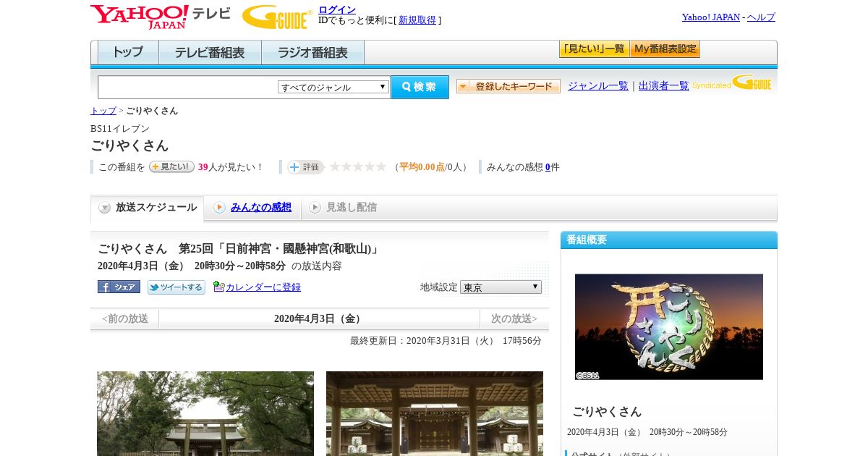Open the ヘルプ link
Viewport: 868px width, 456px height.
click(761, 17)
